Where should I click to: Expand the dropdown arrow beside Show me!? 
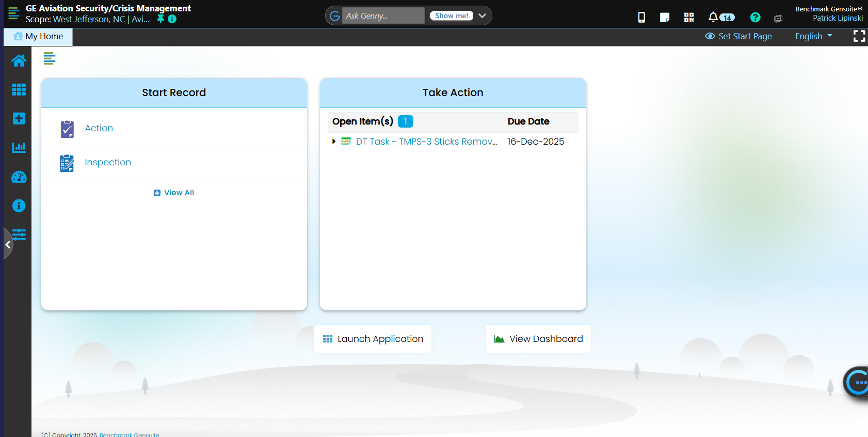(483, 16)
